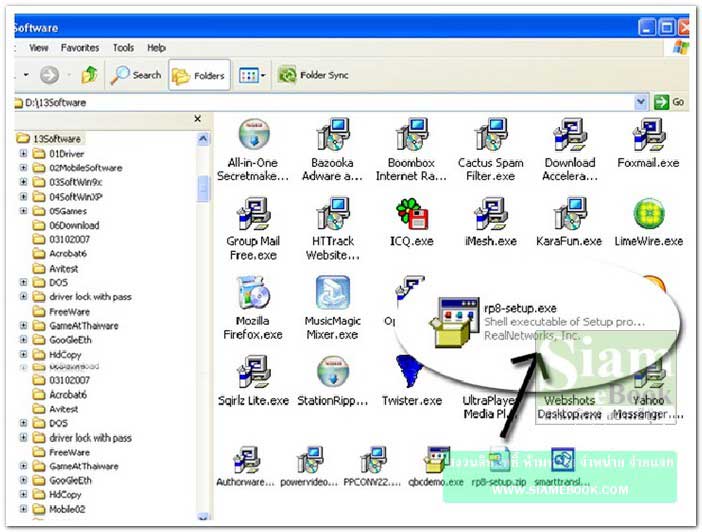Click the back button dropdown arrow
The image size is (702, 532).
[x=26, y=75]
